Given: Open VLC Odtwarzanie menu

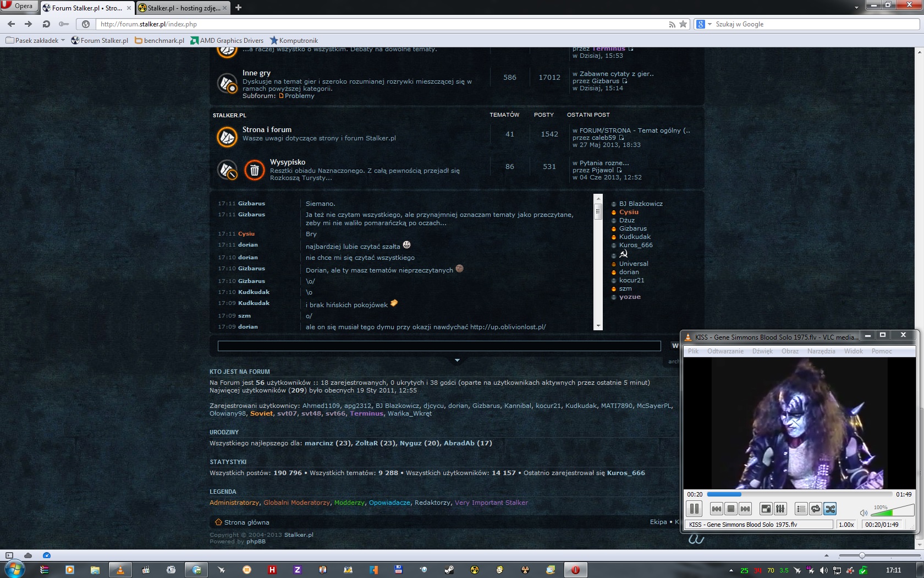Looking at the screenshot, I should [x=725, y=351].
